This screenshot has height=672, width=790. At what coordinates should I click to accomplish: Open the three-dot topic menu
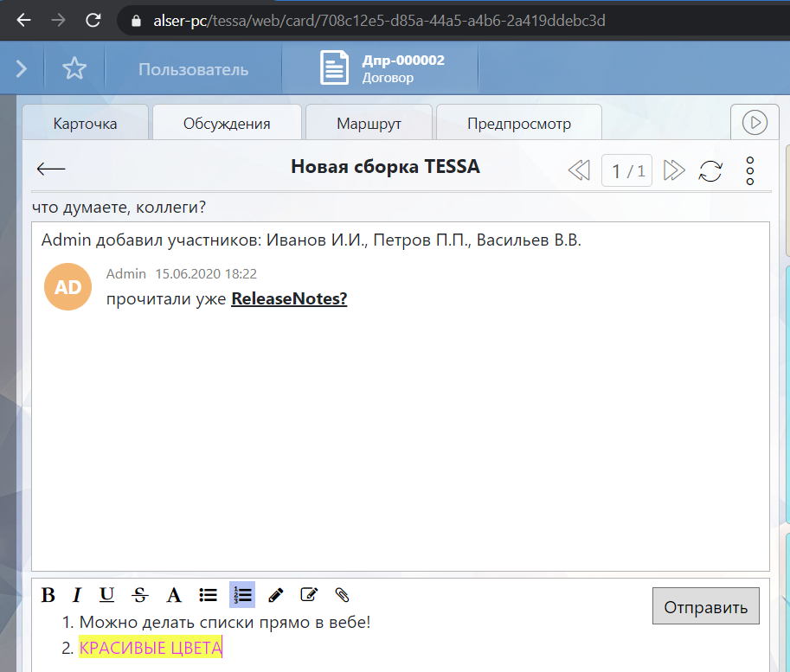click(x=749, y=170)
